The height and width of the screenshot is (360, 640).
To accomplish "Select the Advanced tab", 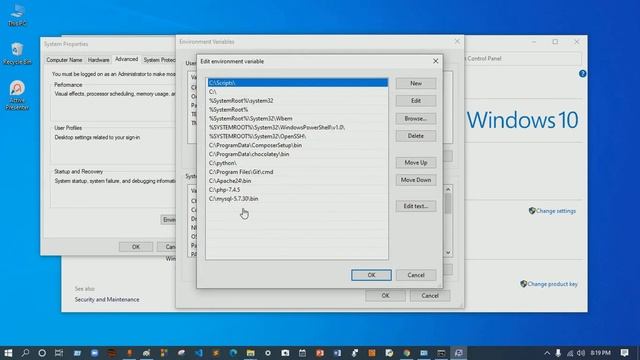I will [127, 60].
